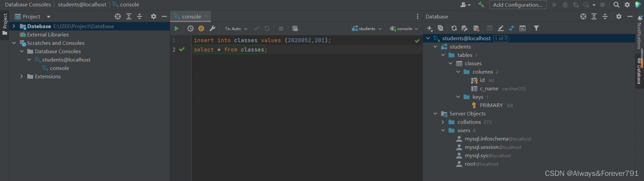Screen dimensions: 644x181
Task: Open Database panel filter funnel icon
Action: [536, 29]
